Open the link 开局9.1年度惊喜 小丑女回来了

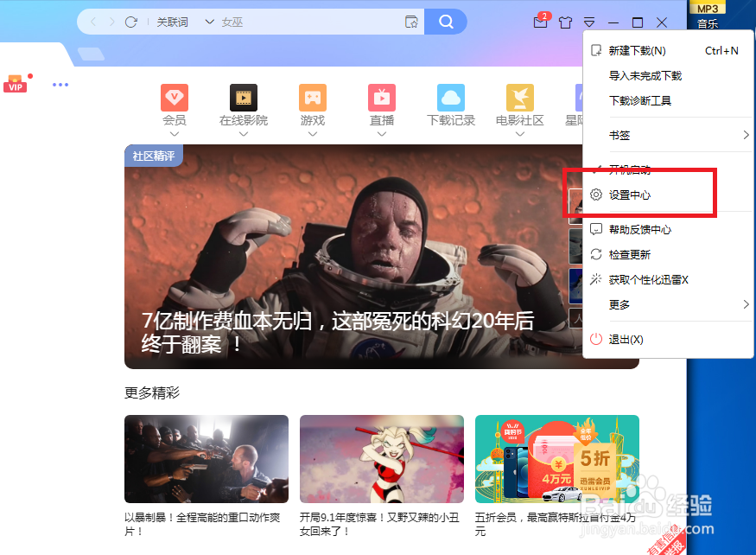(379, 524)
